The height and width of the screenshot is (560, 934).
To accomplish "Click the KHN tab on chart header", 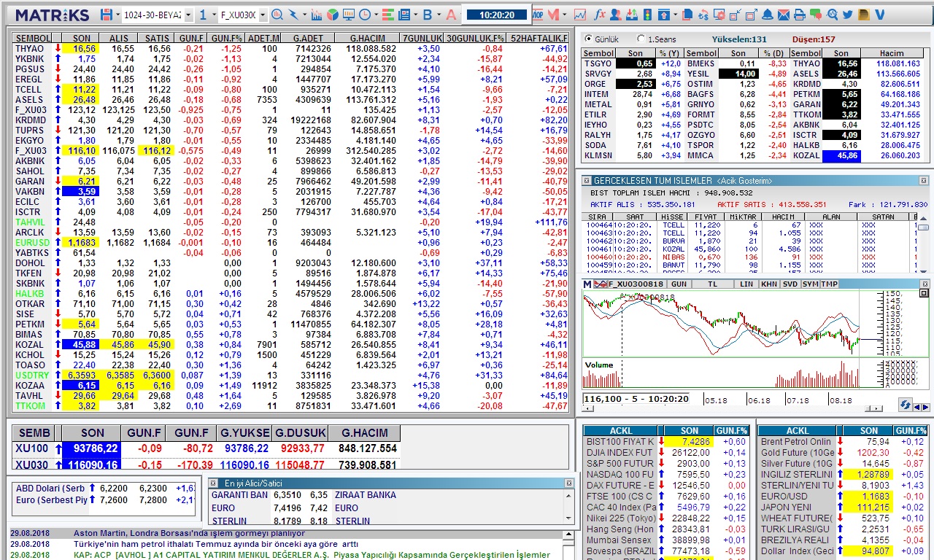I will point(769,284).
